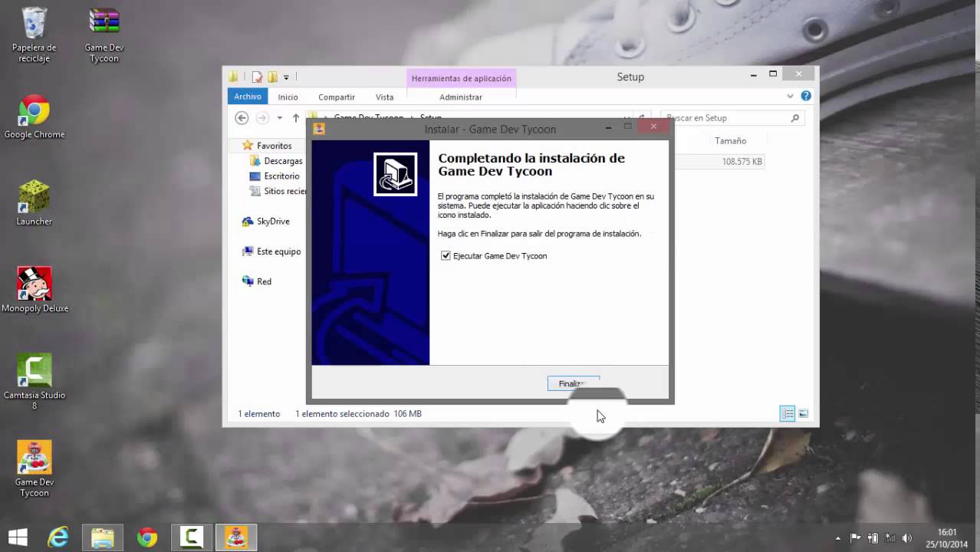Open the Inicio ribbon tab

point(288,97)
